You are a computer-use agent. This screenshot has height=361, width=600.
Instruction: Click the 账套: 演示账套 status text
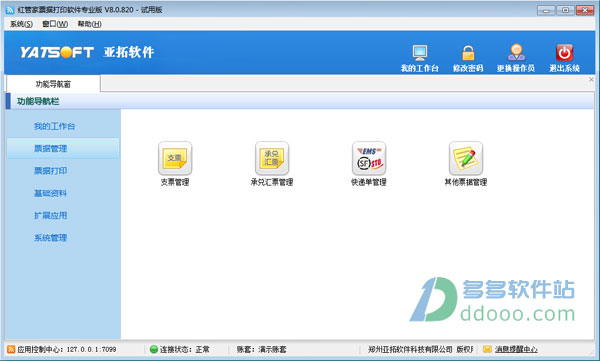(261, 349)
